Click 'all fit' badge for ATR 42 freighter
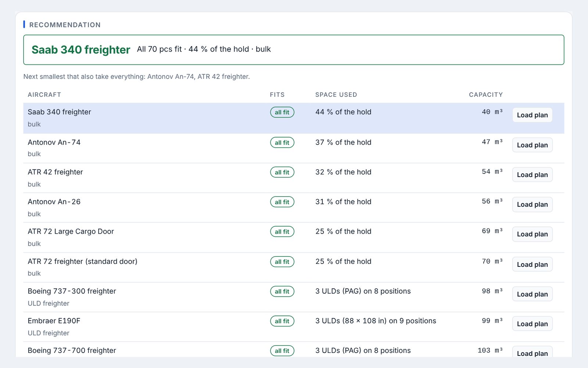 [282, 172]
